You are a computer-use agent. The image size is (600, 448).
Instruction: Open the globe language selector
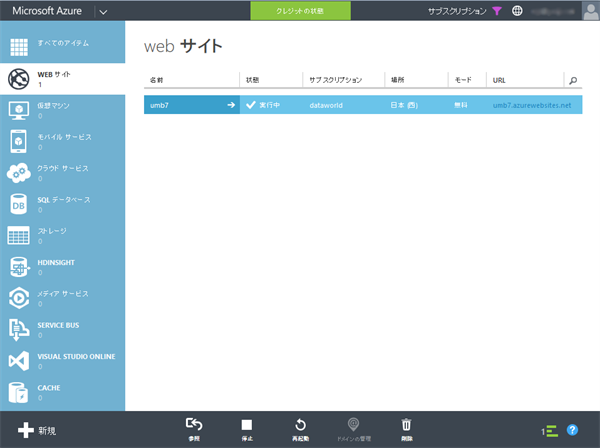pos(517,11)
